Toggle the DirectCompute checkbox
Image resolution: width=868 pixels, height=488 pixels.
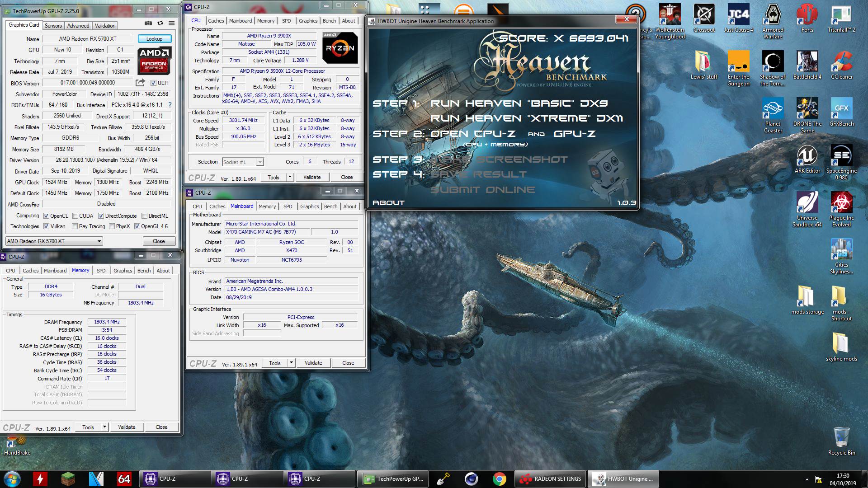point(101,216)
